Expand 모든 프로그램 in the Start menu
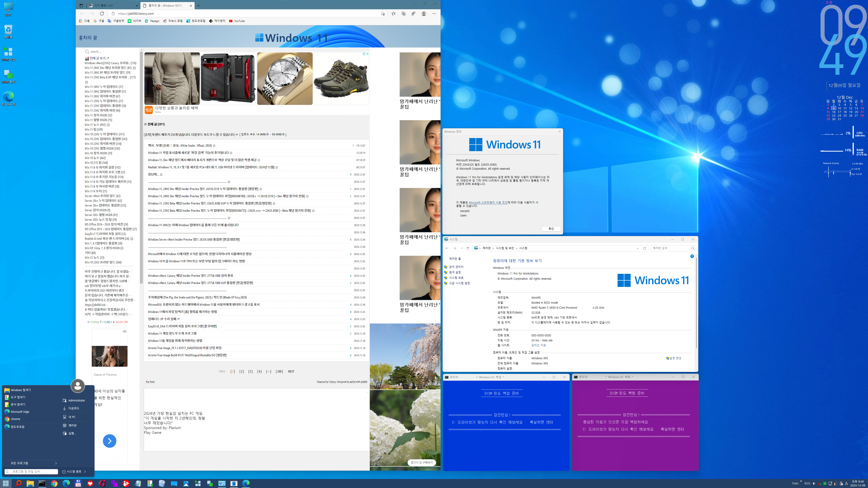Viewport: 868px width, 488px height. [31, 463]
